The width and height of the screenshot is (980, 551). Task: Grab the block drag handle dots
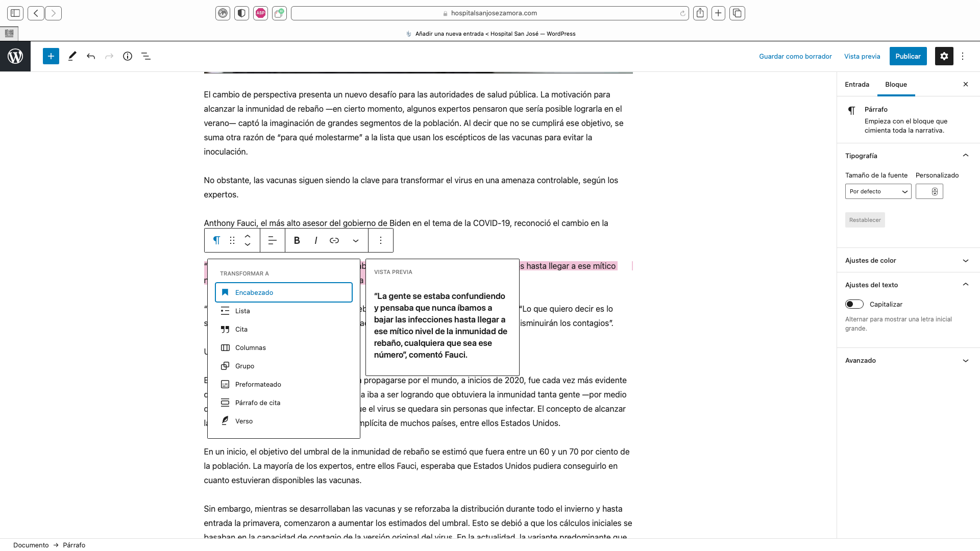[x=232, y=240]
